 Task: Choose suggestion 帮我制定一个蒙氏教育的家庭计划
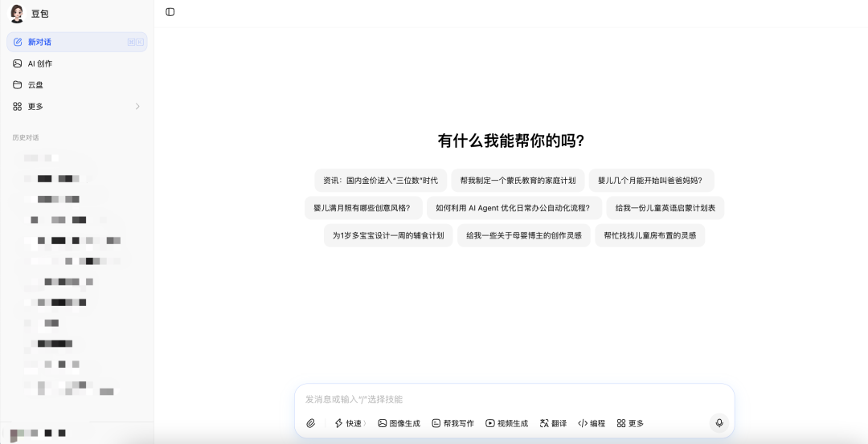pyautogui.click(x=518, y=181)
